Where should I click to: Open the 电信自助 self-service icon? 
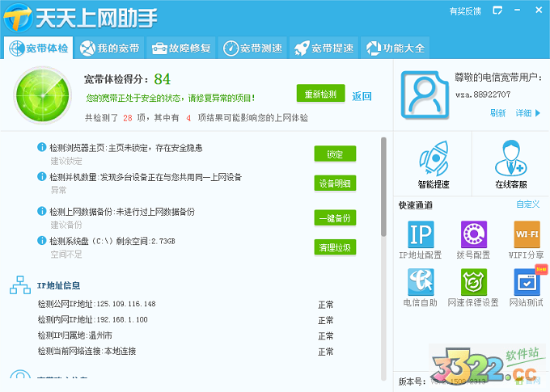pyautogui.click(x=420, y=283)
